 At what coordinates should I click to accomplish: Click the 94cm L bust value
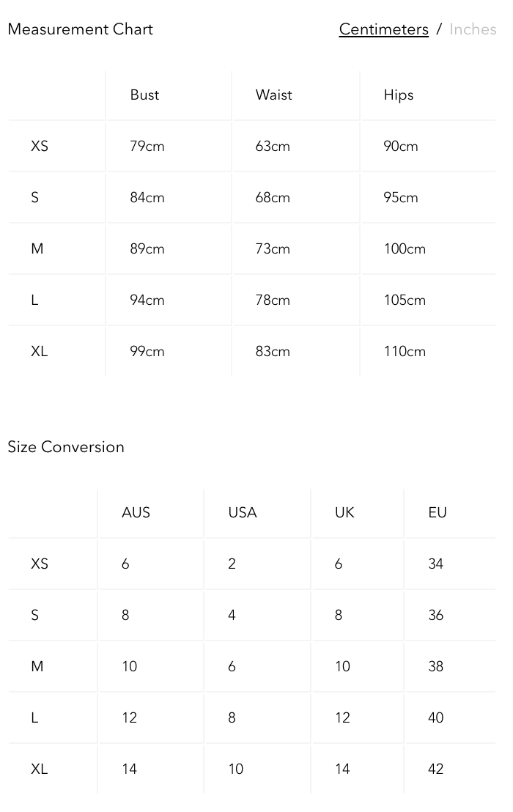[x=147, y=300]
